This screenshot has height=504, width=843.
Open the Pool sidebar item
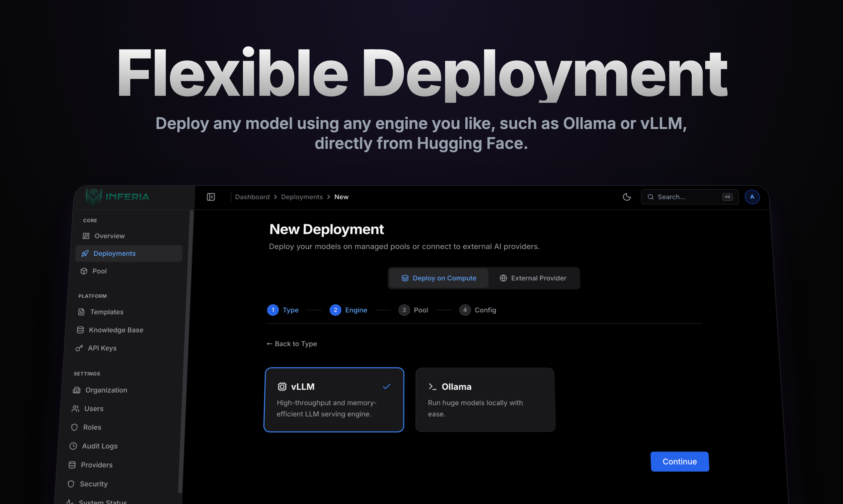pyautogui.click(x=99, y=271)
